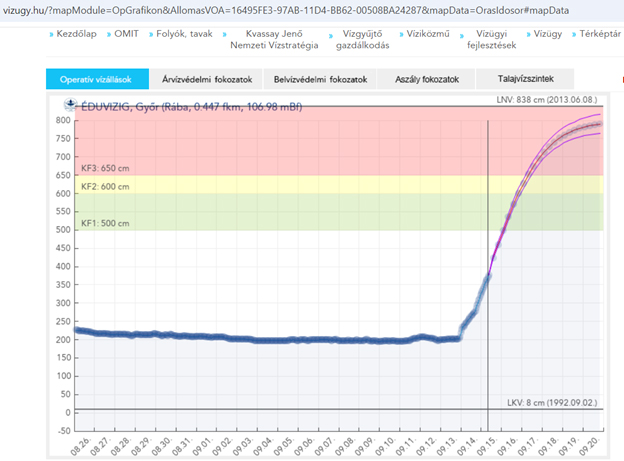Image resolution: width=624 pixels, height=461 pixels.
Task: Open the Térképtár navigation item
Action: pos(600,34)
